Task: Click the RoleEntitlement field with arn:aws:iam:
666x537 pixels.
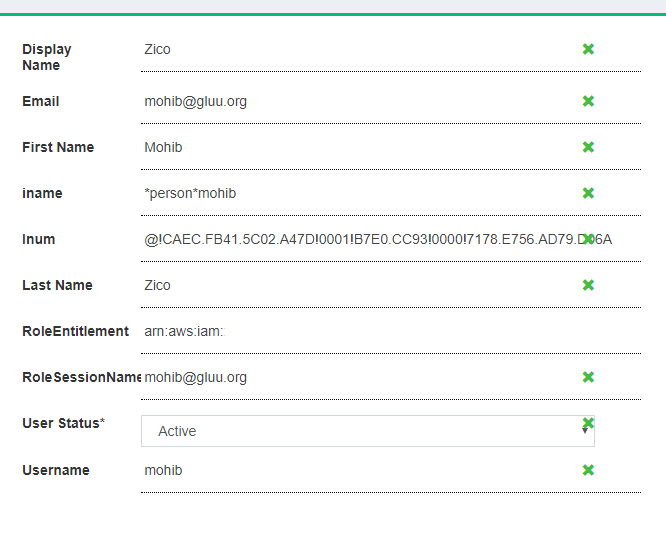Action: [390, 331]
